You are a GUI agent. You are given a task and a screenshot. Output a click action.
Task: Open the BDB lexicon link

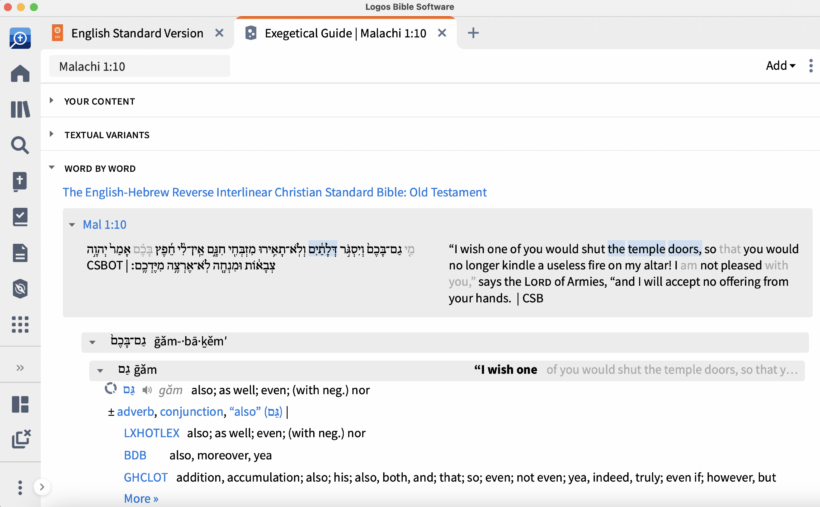135,455
